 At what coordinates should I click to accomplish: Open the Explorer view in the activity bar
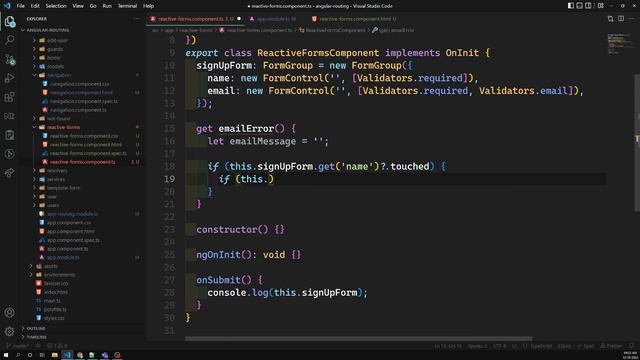coord(9,21)
